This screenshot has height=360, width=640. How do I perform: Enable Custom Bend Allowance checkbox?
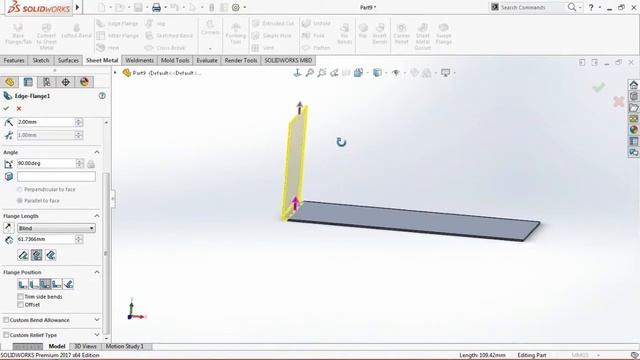6,320
